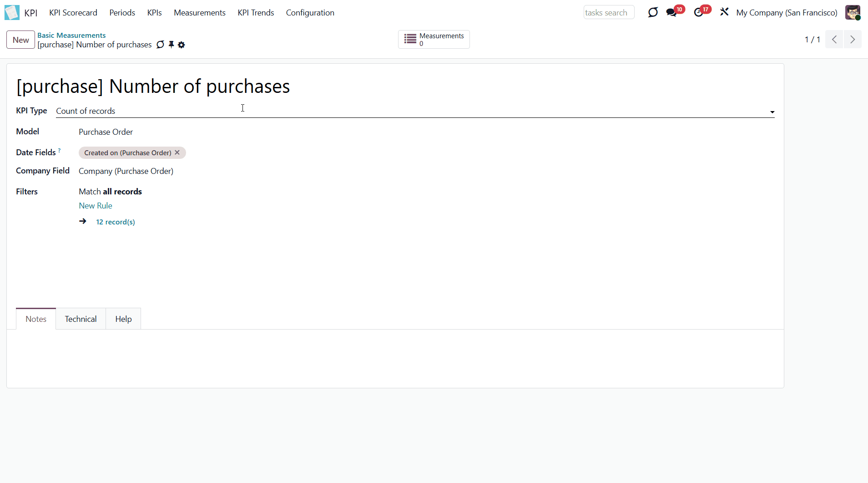868x483 pixels.
Task: Click the refresh icon in top navbar
Action: pos(653,12)
